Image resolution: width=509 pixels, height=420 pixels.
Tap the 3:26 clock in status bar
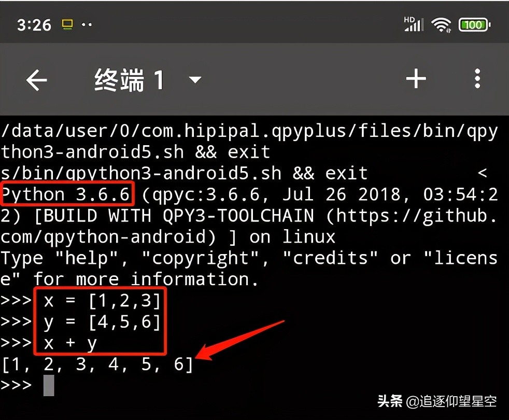34,25
